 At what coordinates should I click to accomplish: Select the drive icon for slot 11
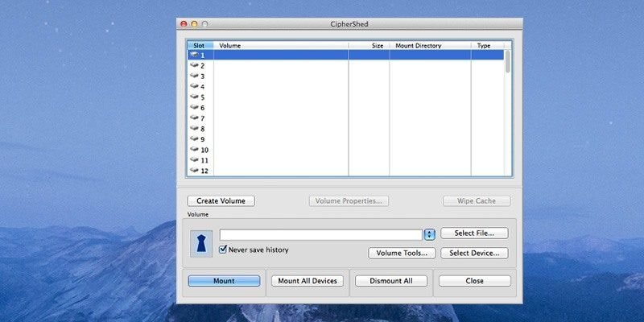click(x=195, y=159)
